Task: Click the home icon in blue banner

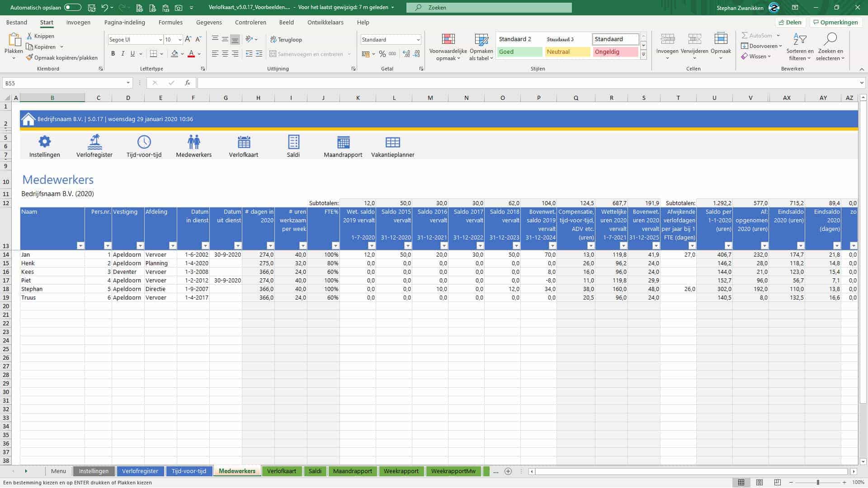Action: coord(28,119)
